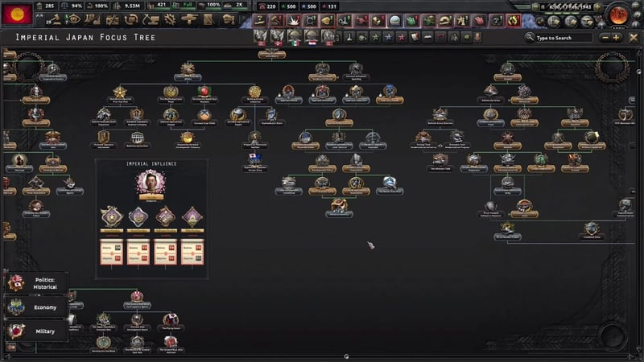This screenshot has height=362, width=644.
Task: Select the second faction emblem in Imperial Influence
Action: tap(138, 217)
